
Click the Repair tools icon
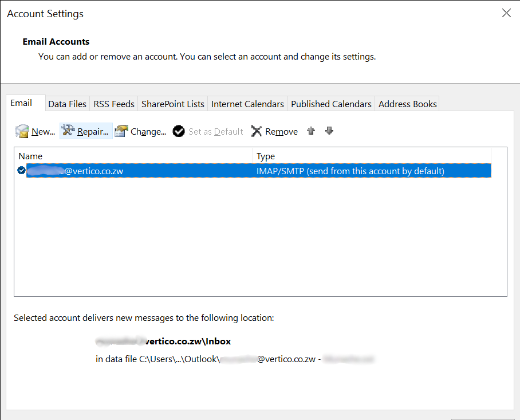[68, 131]
